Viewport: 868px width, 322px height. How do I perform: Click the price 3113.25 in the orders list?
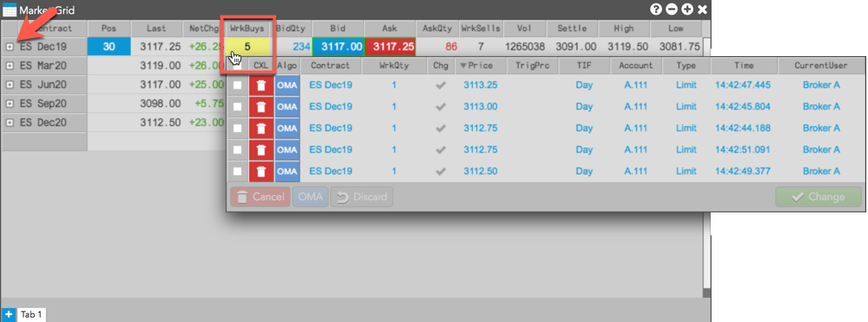[480, 85]
